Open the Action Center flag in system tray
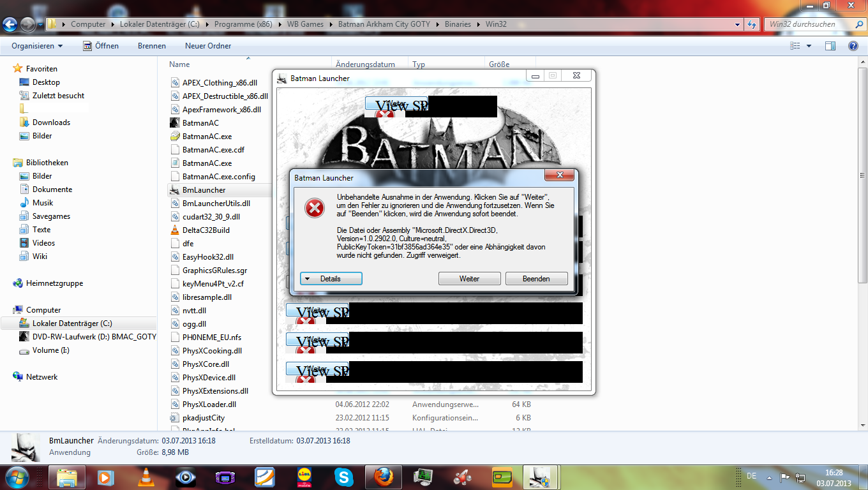Viewport: 868px width, 490px height. [x=784, y=477]
